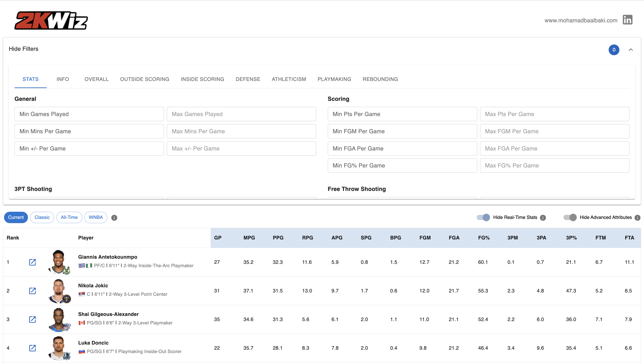Click the 2KWiz logo
The image size is (644, 364).
[51, 21]
